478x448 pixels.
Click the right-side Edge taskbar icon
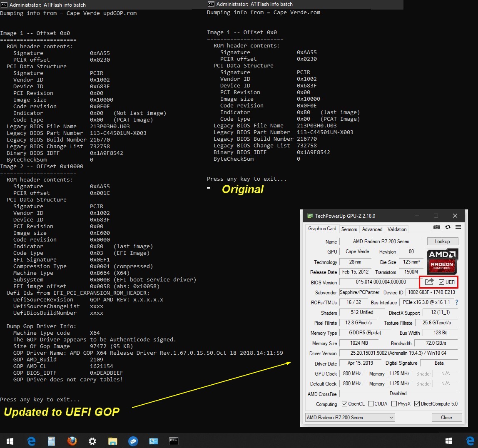pyautogui.click(x=471, y=441)
